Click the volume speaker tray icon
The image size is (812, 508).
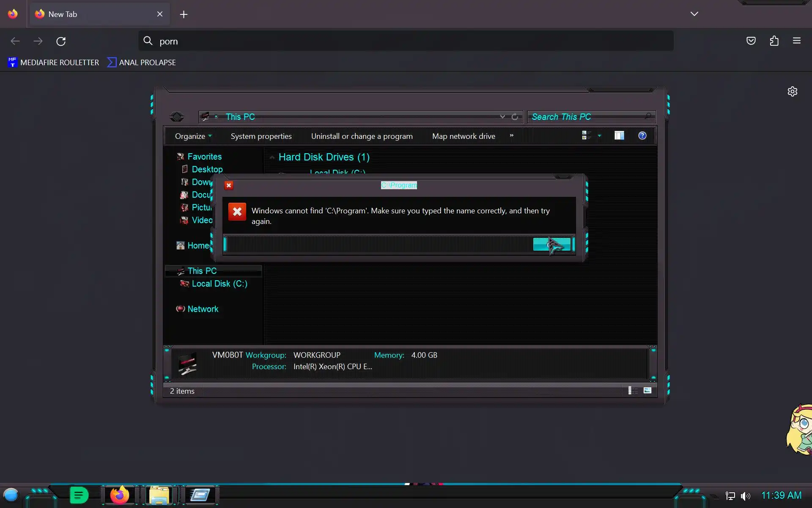point(745,496)
